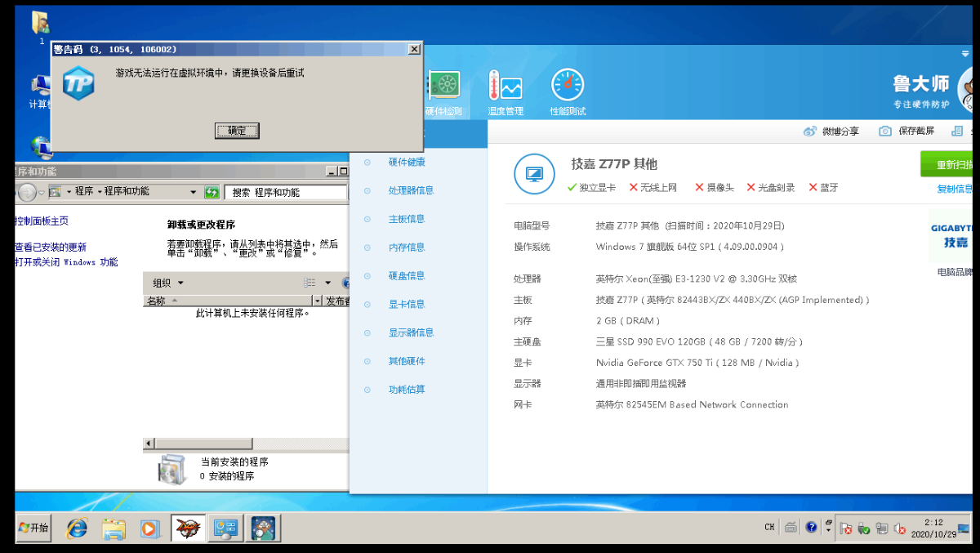Viewport: 980px width, 553px height.
Task: Open the file explorer taskbar icon
Action: pyautogui.click(x=114, y=528)
